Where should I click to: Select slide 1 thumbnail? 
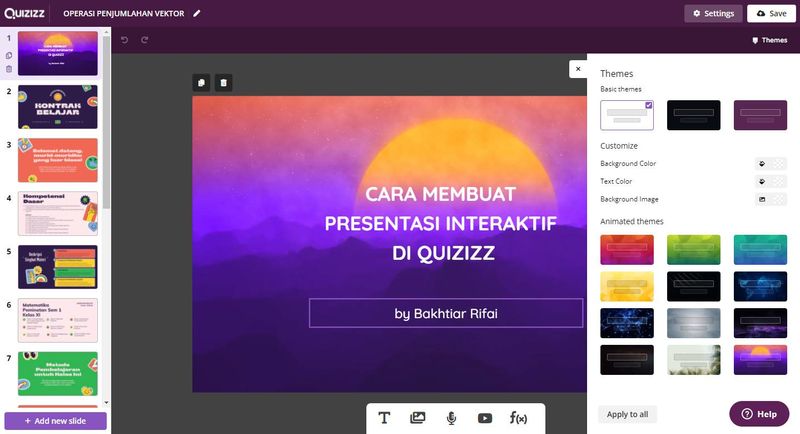point(58,54)
